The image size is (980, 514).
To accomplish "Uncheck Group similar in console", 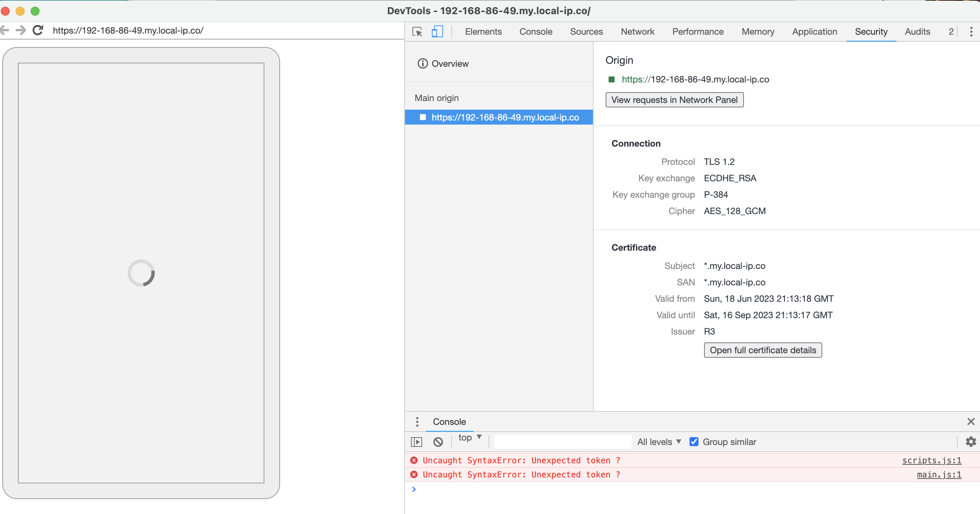I will [x=694, y=442].
